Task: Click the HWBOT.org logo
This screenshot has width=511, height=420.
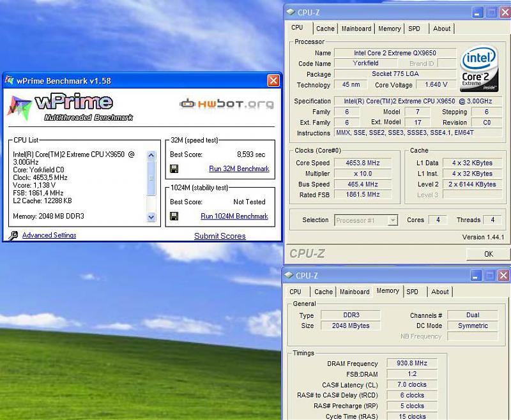Action: tap(227, 104)
